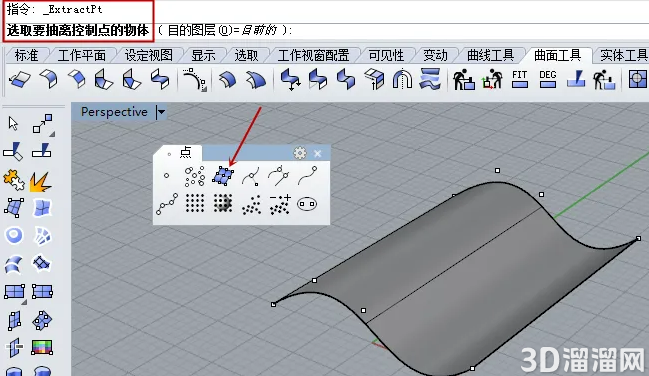This screenshot has width=649, height=376.
Task: Select the 曲面工具 tab
Action: pos(558,55)
